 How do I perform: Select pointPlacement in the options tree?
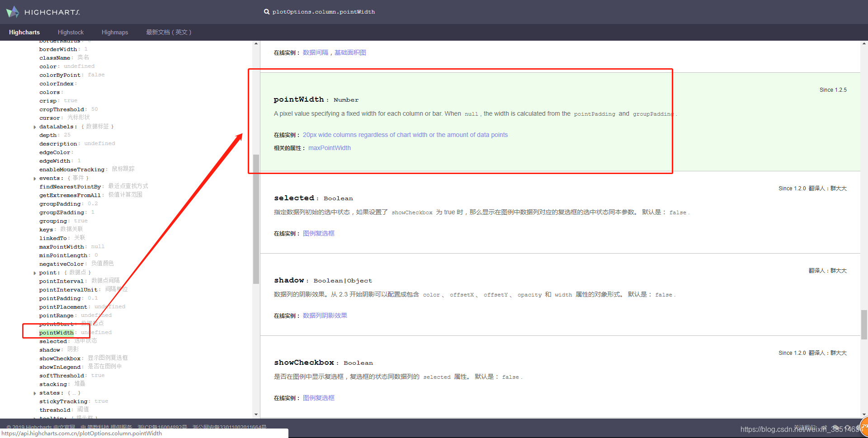click(63, 307)
